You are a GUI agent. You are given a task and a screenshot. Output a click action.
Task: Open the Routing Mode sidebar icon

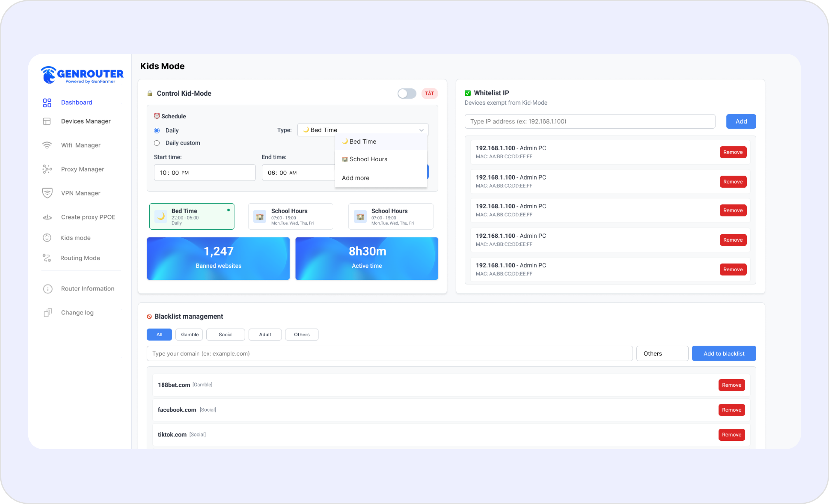click(x=47, y=258)
